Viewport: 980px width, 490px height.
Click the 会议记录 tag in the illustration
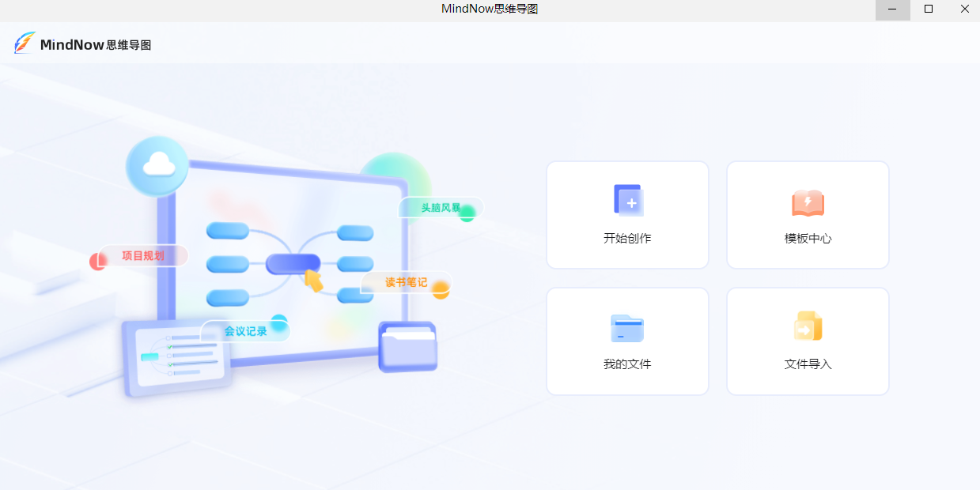pos(245,330)
